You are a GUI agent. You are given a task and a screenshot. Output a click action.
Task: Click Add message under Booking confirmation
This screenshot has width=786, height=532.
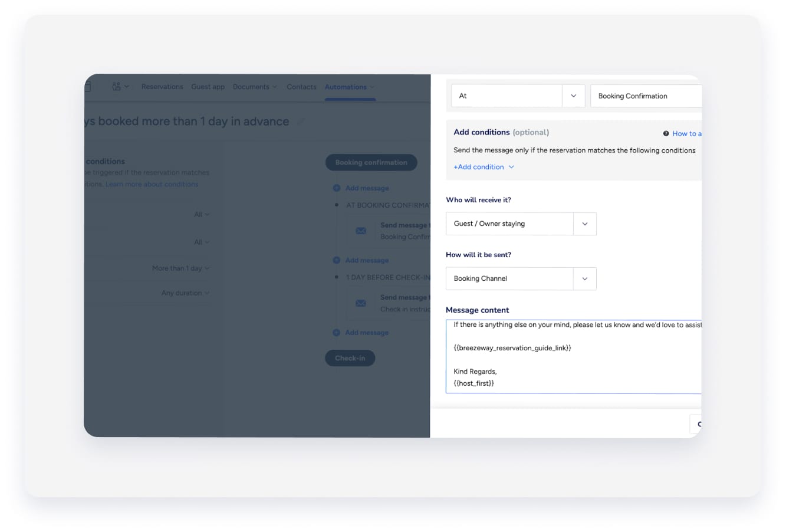point(367,188)
